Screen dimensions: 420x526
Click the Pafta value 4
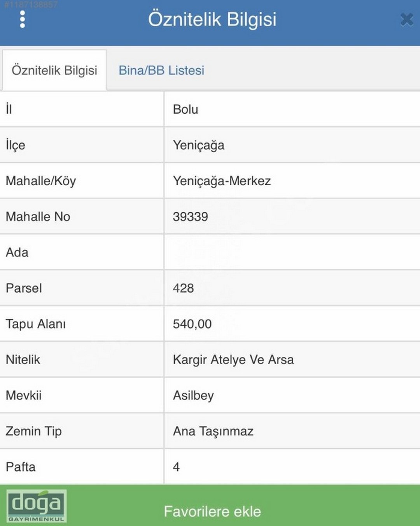coord(176,467)
